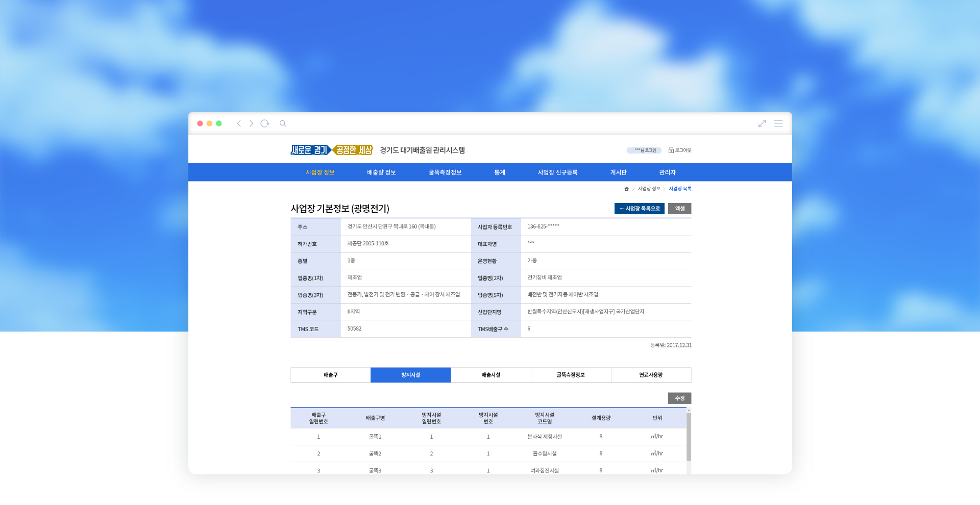Screen dimensions: 980x505
Task: Click the magnifier search icon in browser bar
Action: [283, 123]
